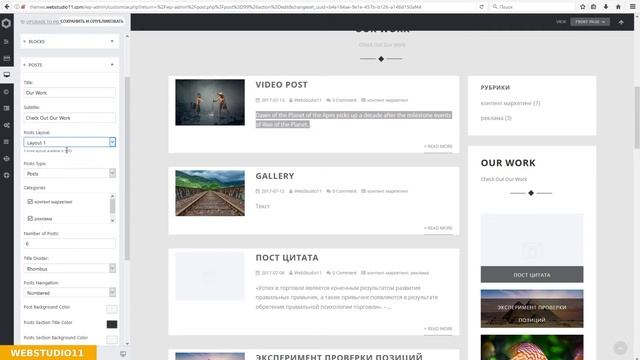Image resolution: width=640 pixels, height=360 pixels.
Task: Pick the Posts Section Title Color swatch
Action: 111,324
